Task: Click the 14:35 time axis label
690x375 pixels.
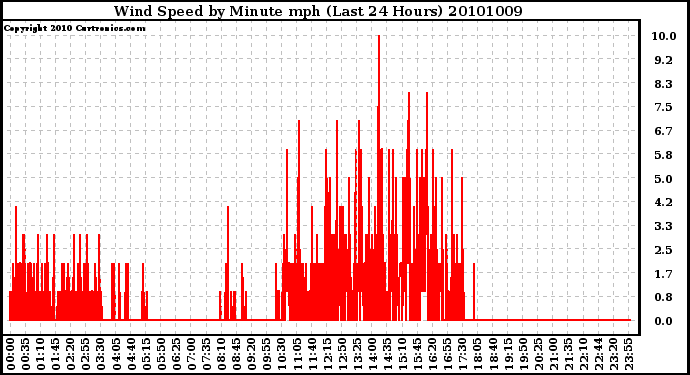Action: [x=387, y=355]
